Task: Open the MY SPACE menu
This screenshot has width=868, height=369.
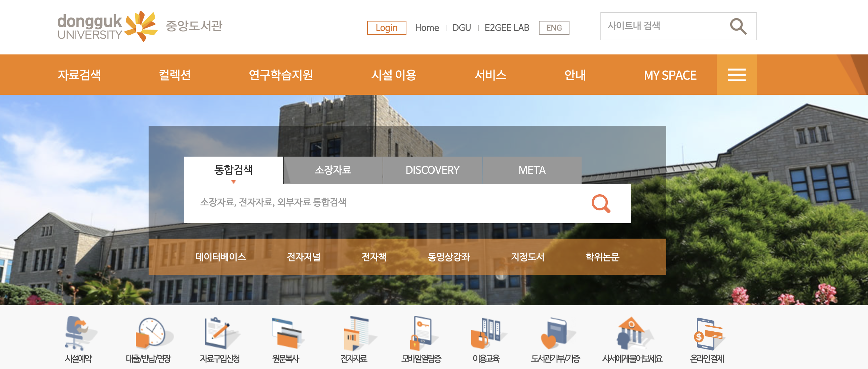Action: 670,75
